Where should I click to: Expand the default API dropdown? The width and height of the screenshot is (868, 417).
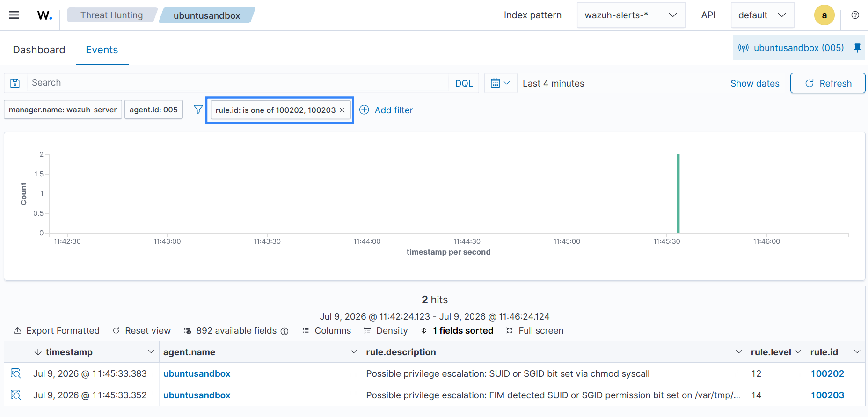coord(762,15)
